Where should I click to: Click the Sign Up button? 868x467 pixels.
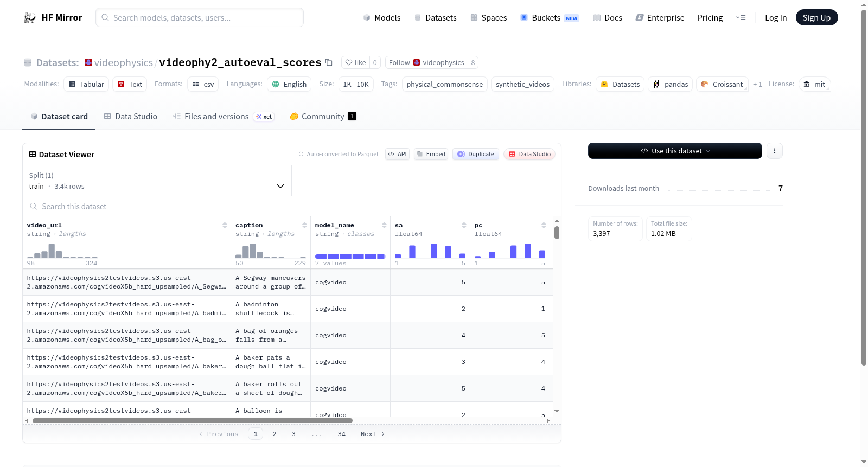pos(816,17)
